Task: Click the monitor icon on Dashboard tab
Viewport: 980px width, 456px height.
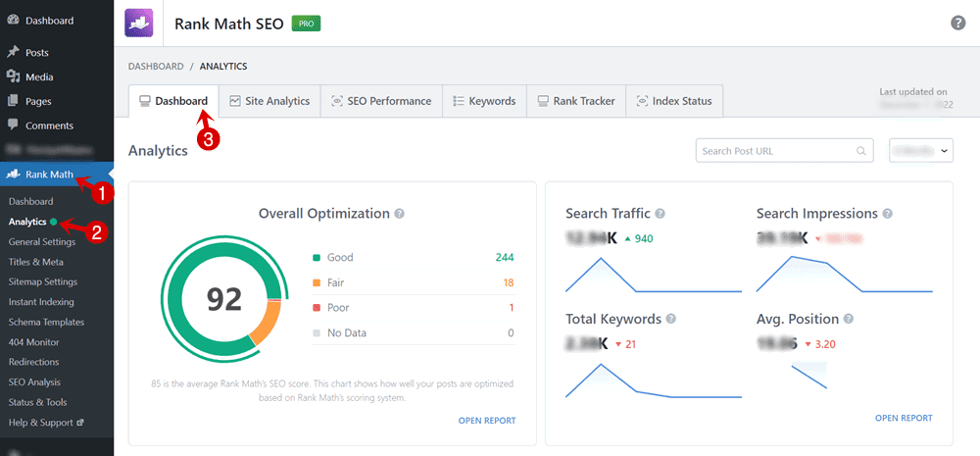Action: (145, 101)
